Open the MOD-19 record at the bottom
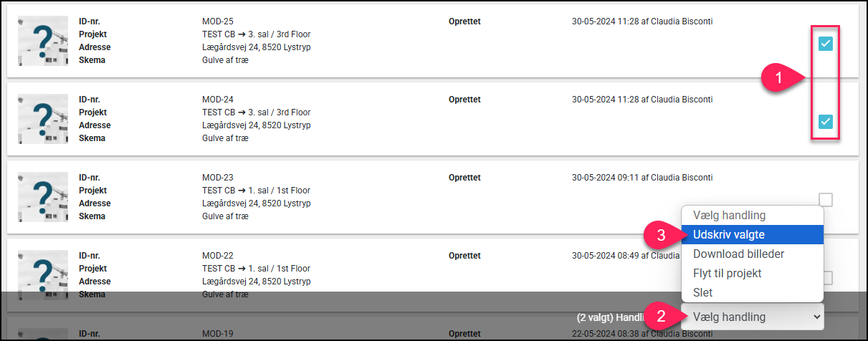Viewport: 868px width, 341px height. coord(218,333)
